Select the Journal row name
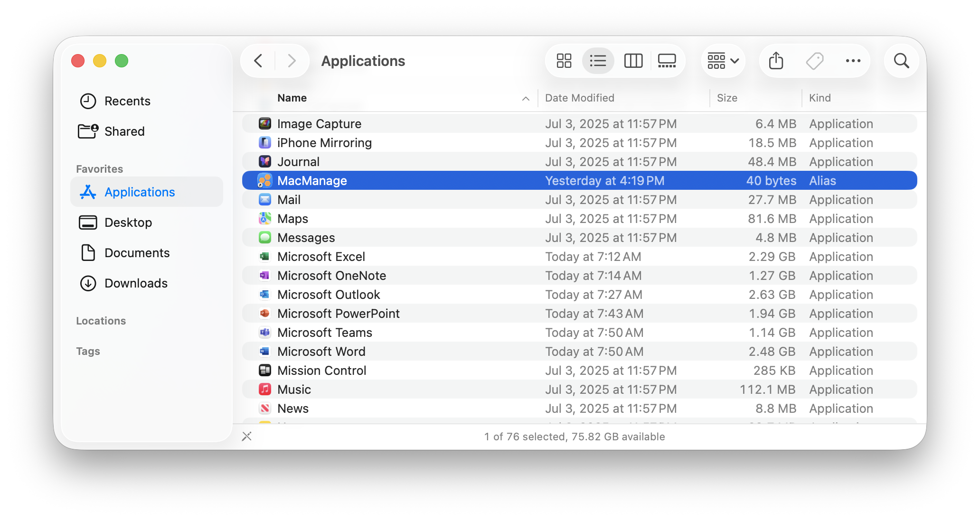980x520 pixels. [x=298, y=162]
